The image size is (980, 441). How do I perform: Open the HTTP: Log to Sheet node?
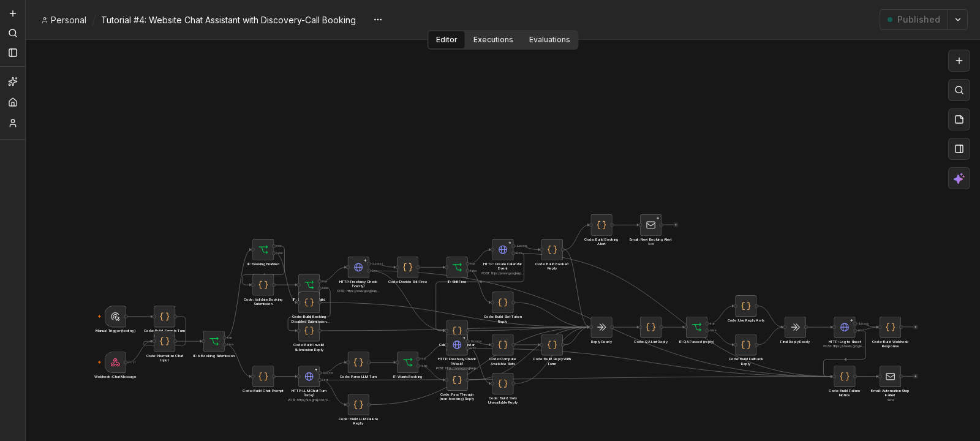845,328
